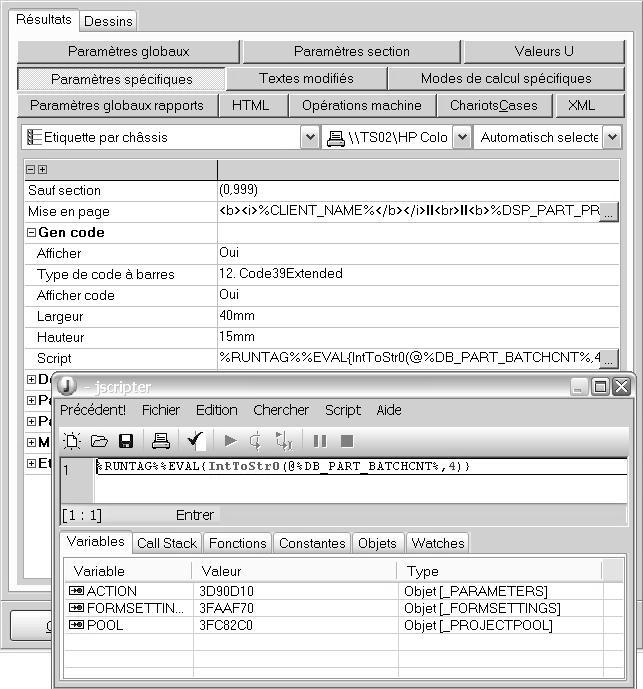Save the script with the floppy icon
Viewport: 643px width, 689px height.
coord(126,441)
